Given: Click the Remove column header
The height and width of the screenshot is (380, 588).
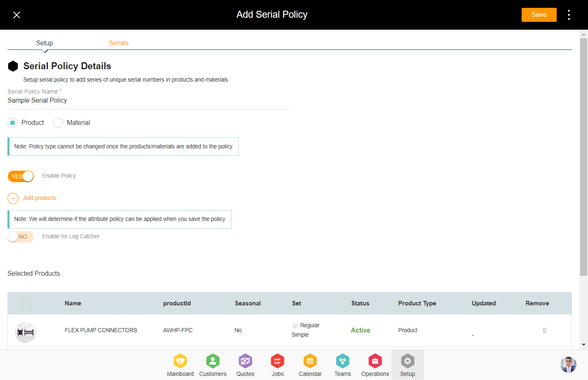Looking at the screenshot, I should pyautogui.click(x=537, y=303).
